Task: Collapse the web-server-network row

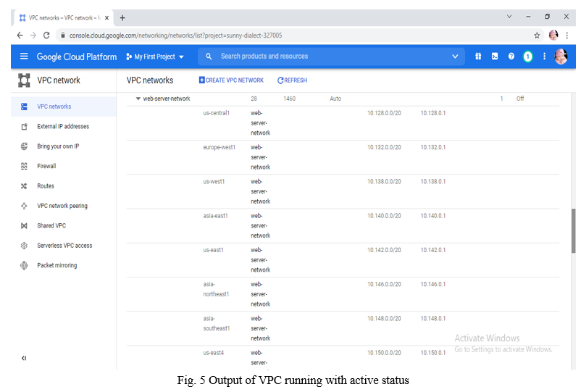Action: 138,99
